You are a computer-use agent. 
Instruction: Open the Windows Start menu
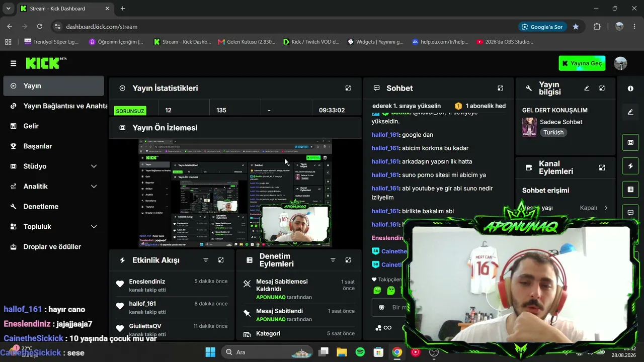[x=210, y=352]
